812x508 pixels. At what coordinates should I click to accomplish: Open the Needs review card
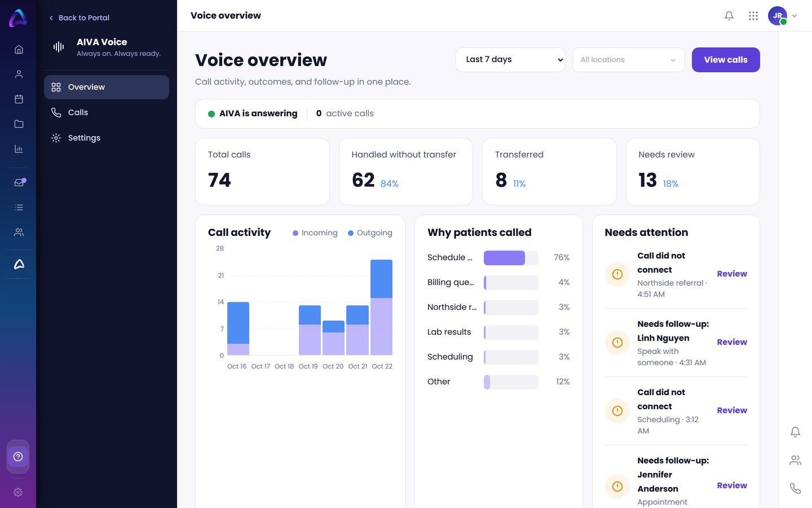(693, 172)
